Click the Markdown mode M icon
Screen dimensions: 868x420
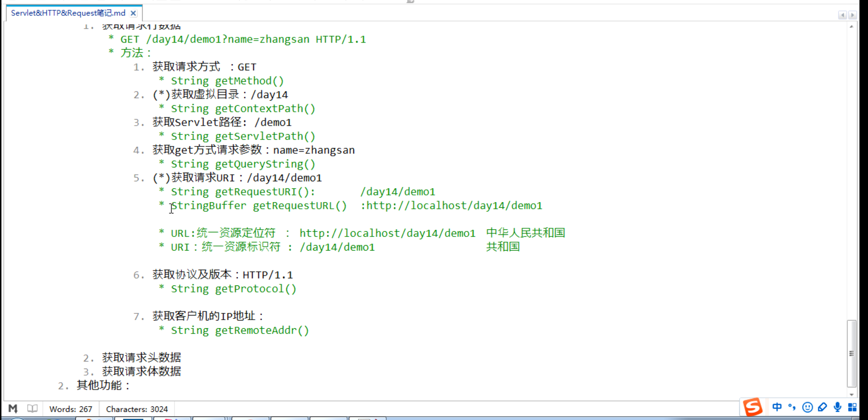coord(13,409)
